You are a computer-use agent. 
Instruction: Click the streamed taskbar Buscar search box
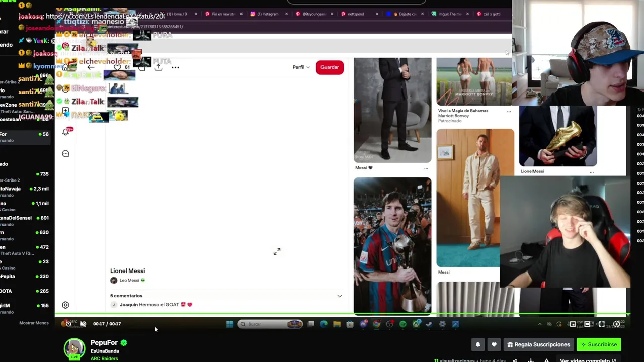pos(271,324)
